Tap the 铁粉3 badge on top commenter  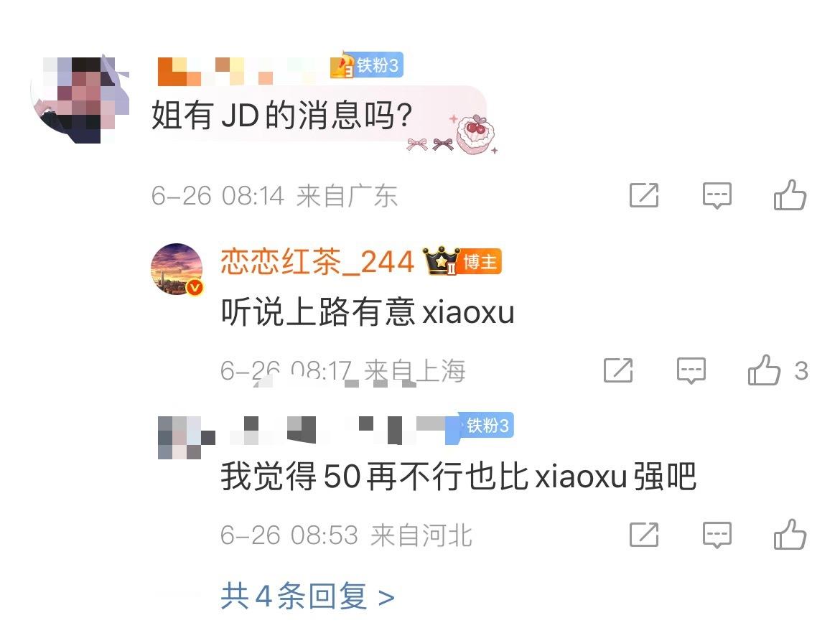tap(367, 65)
